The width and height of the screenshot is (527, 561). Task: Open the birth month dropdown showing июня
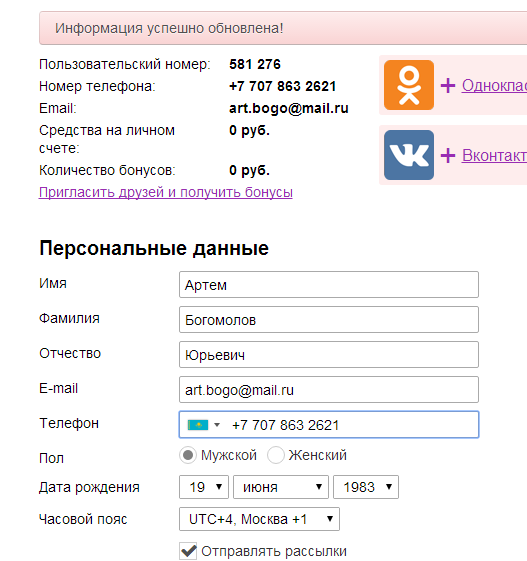tap(281, 487)
